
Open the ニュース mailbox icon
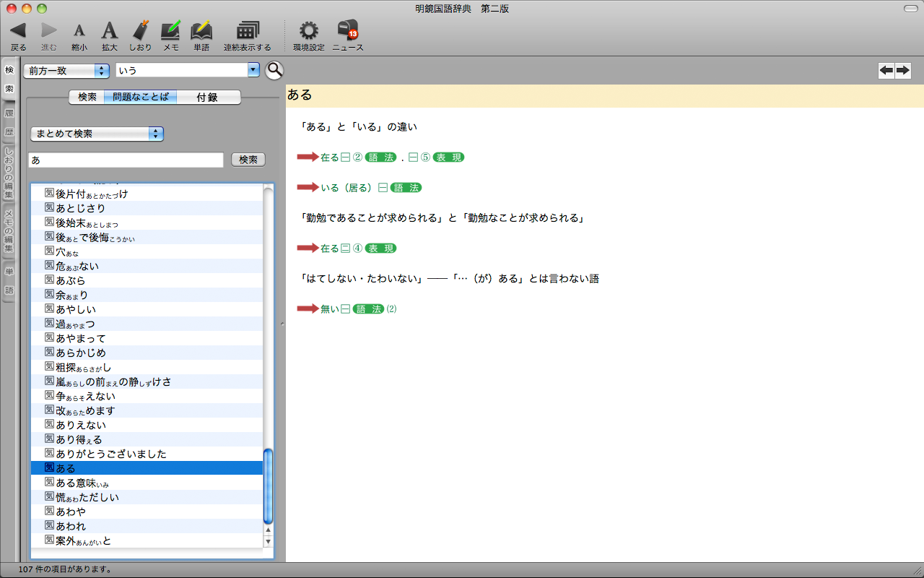(347, 30)
